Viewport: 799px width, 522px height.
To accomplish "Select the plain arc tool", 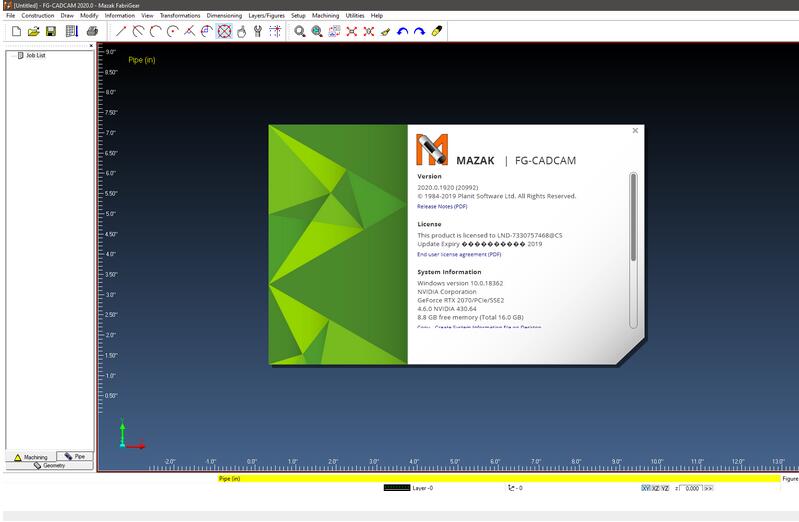I will (x=155, y=32).
